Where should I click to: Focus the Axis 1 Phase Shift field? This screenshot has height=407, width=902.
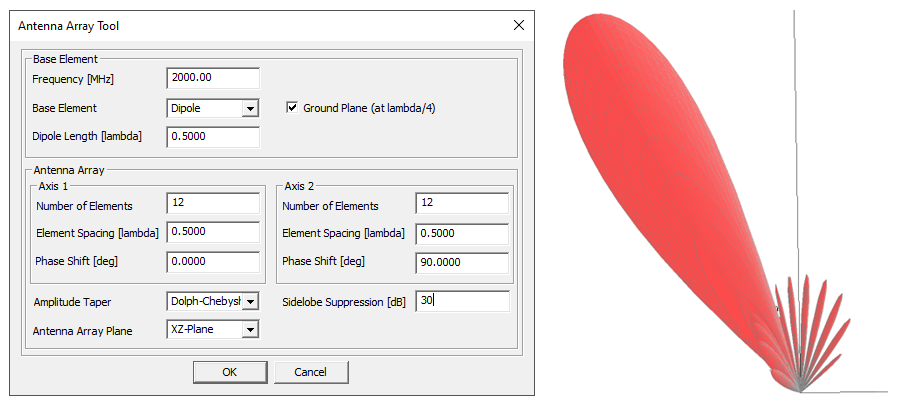tap(213, 261)
